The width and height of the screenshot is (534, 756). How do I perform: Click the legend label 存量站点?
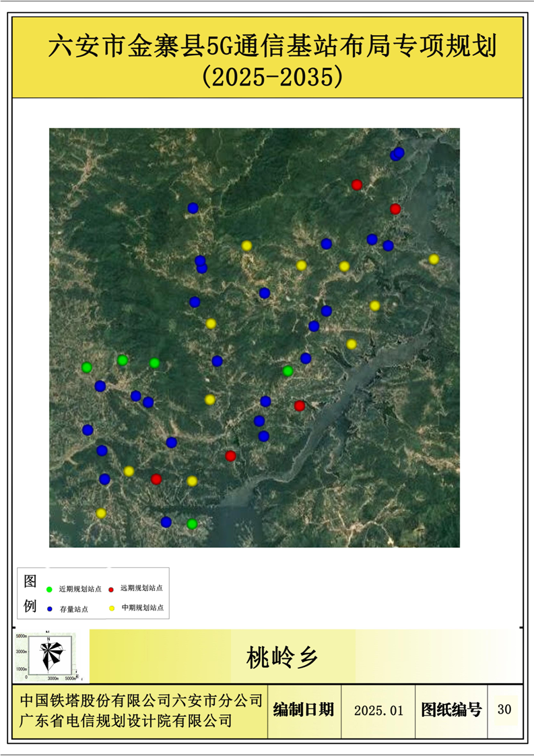pyautogui.click(x=74, y=609)
